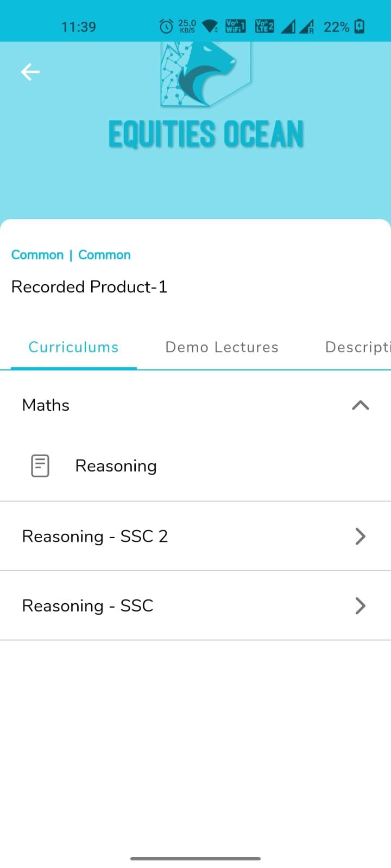Screen dimensions: 391x868
Task: Expand Reasoning - SSC arrow
Action: click(361, 605)
